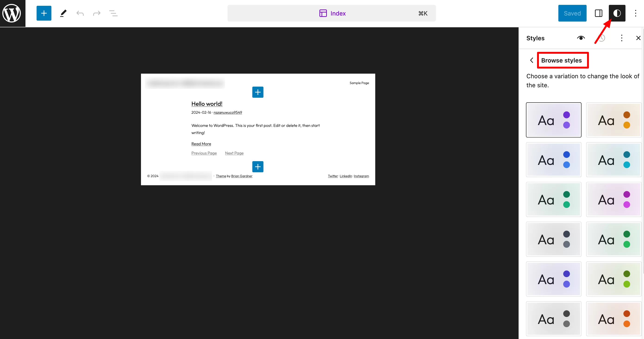Toggle the dark mode style switcher button

(617, 13)
